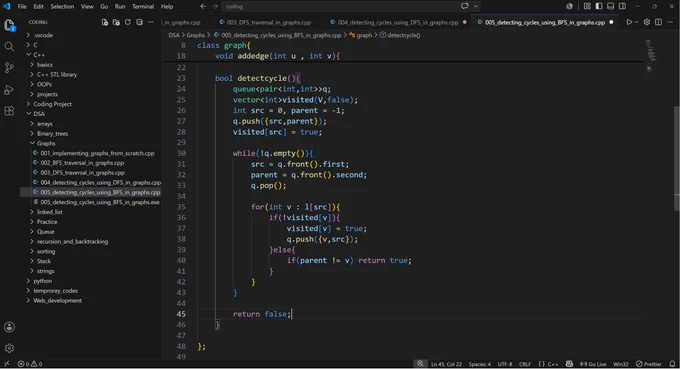
Task: Open the Selection menu
Action: coord(62,7)
